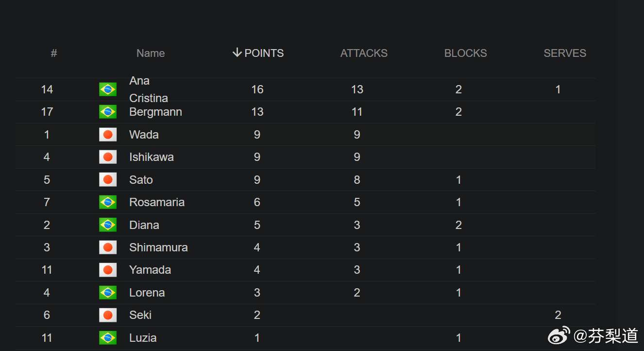644x351 pixels.
Task: Click Ana Cristina's points value 16
Action: (257, 89)
